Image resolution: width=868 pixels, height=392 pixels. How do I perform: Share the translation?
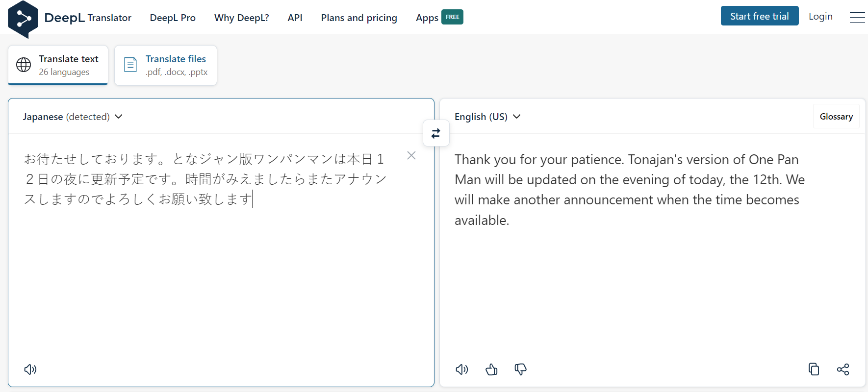click(x=843, y=369)
